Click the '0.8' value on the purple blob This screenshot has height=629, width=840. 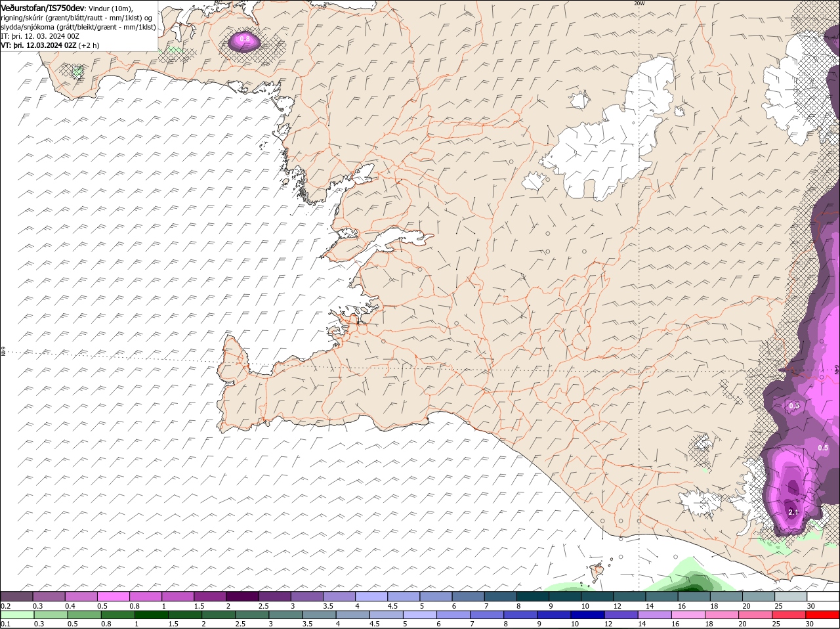click(245, 39)
